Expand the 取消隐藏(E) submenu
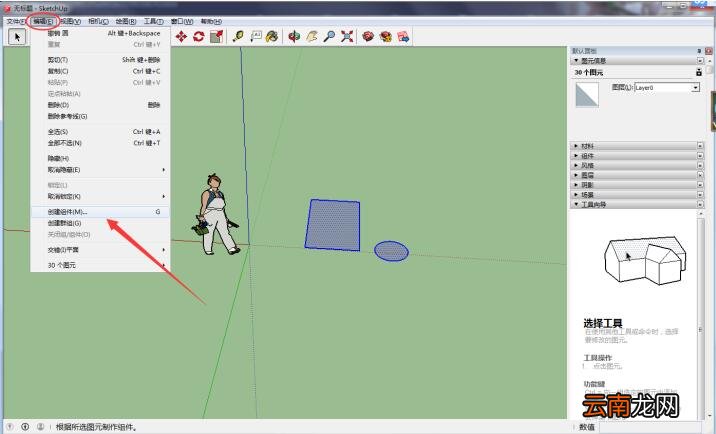Image resolution: width=716 pixels, height=434 pixels. coord(100,170)
